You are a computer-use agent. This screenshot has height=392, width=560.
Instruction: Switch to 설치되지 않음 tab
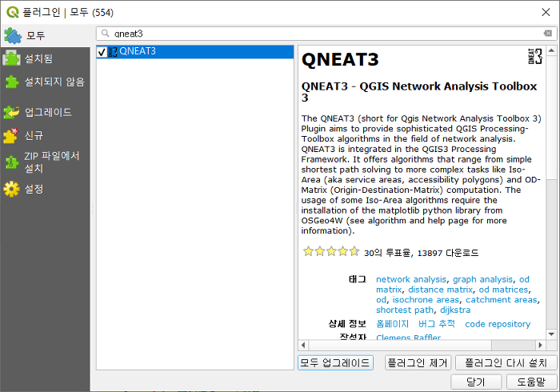click(x=46, y=82)
